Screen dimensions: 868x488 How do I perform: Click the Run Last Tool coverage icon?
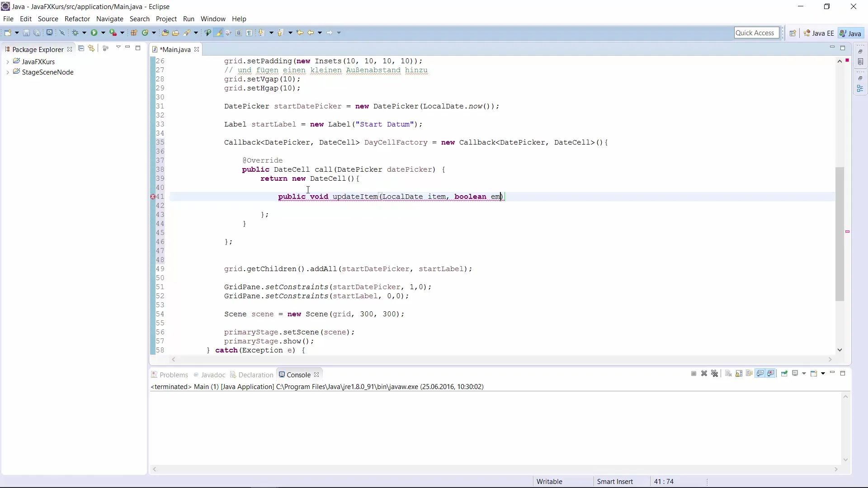[x=113, y=33]
